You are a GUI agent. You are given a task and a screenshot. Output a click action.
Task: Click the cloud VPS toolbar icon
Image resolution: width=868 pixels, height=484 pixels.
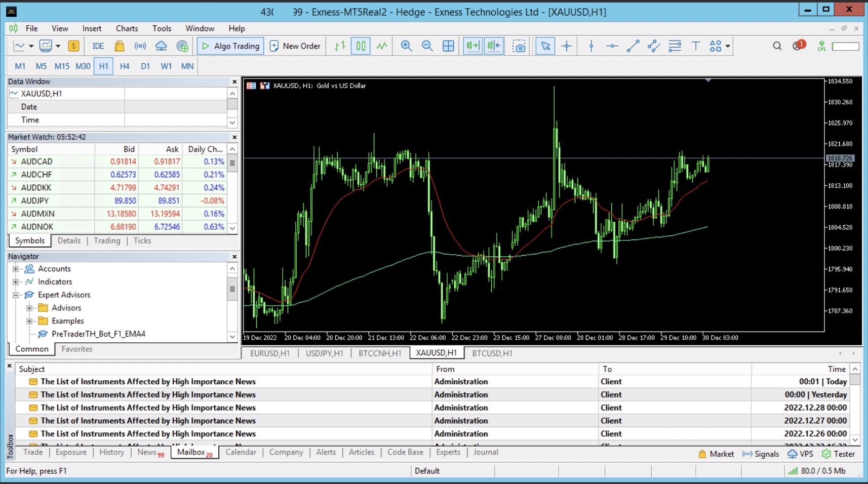(161, 46)
